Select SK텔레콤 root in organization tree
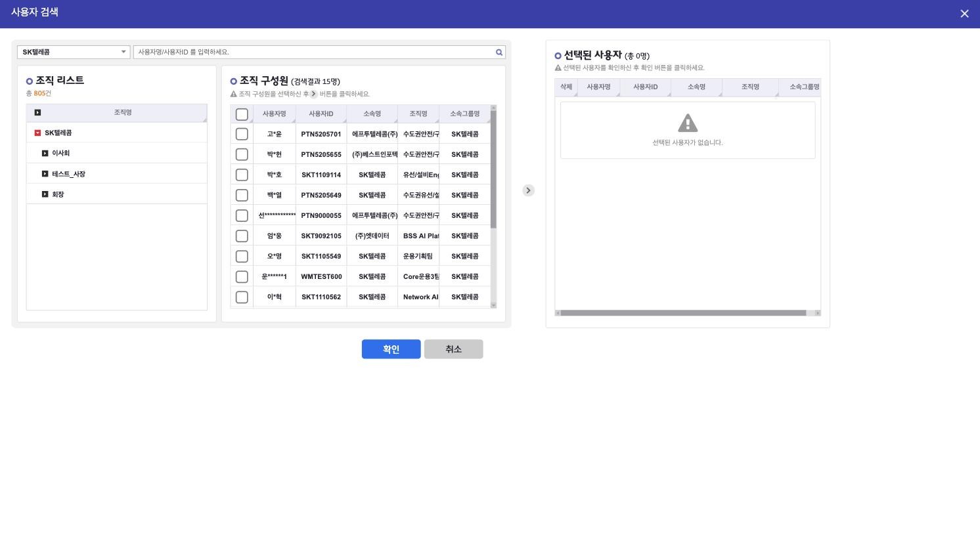This screenshot has width=980, height=533. 58,133
